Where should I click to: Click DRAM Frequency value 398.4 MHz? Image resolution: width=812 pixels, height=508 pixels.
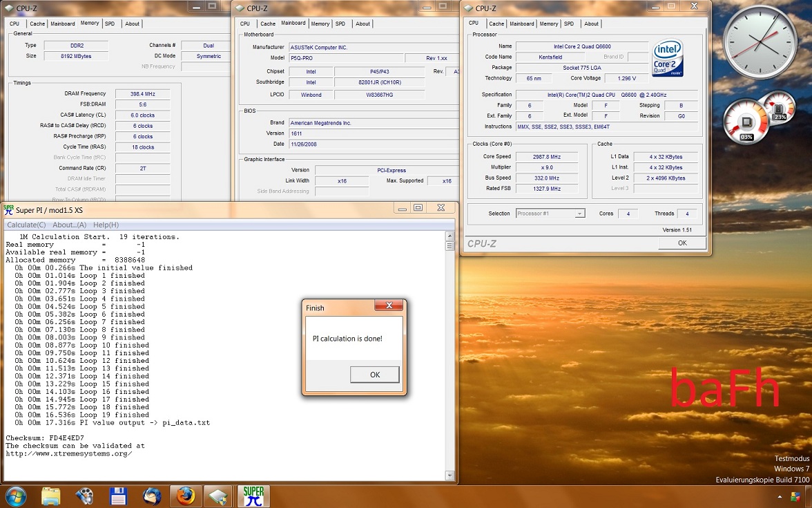coord(142,94)
